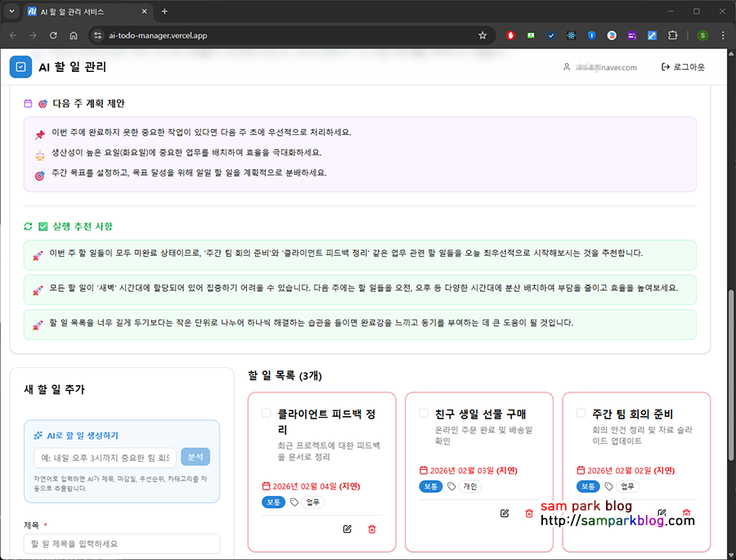This screenshot has width=736, height=560.
Task: Click 보통 badge on 친구 생일 선물 구매 card
Action: coord(430,486)
